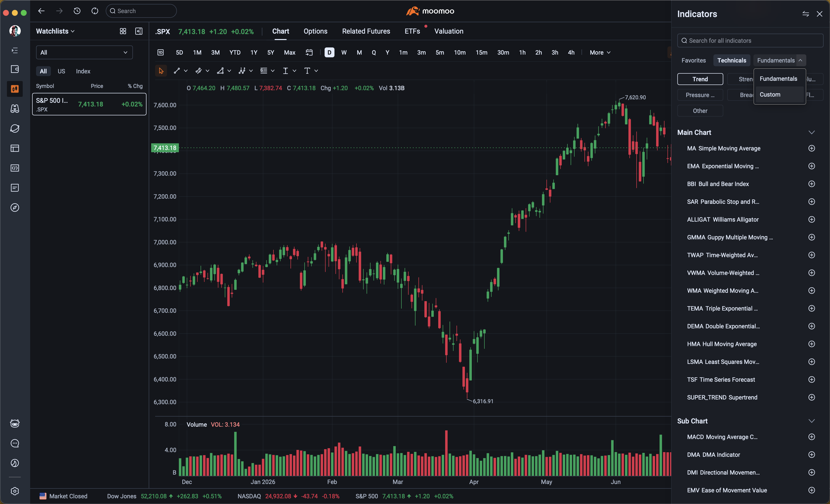Open the custom date range calendar icon
The image size is (830, 504).
tap(309, 53)
